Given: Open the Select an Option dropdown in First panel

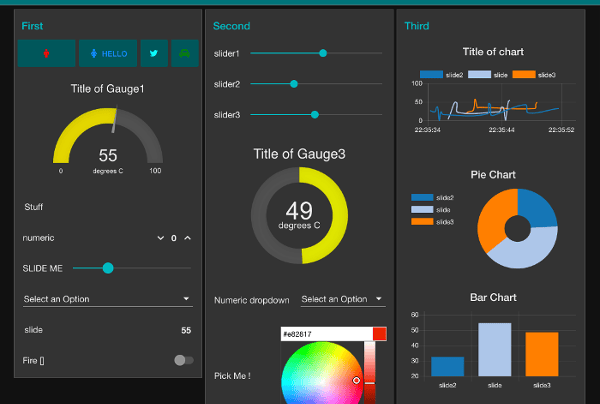Looking at the screenshot, I should point(108,299).
